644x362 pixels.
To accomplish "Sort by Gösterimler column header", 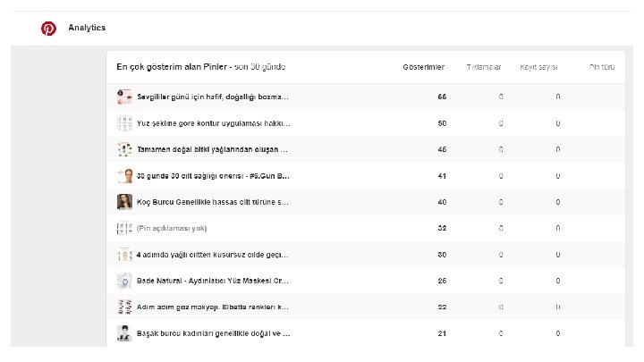I will coord(424,67).
